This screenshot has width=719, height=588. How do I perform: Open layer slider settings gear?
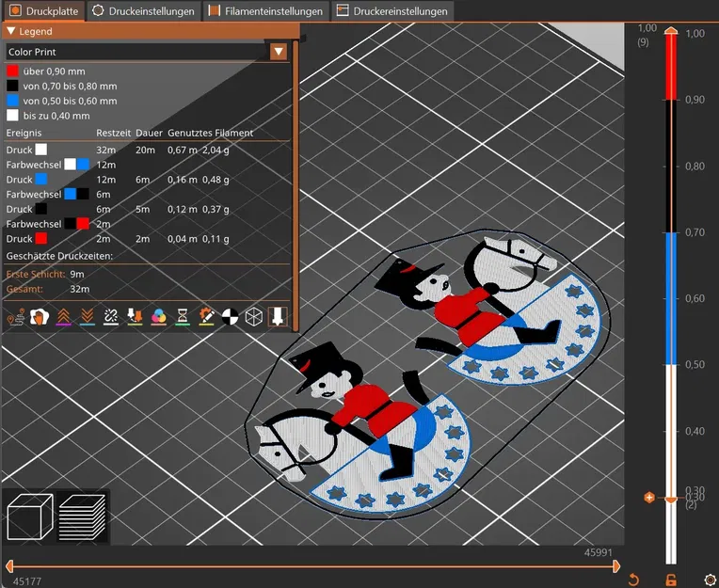click(710, 580)
